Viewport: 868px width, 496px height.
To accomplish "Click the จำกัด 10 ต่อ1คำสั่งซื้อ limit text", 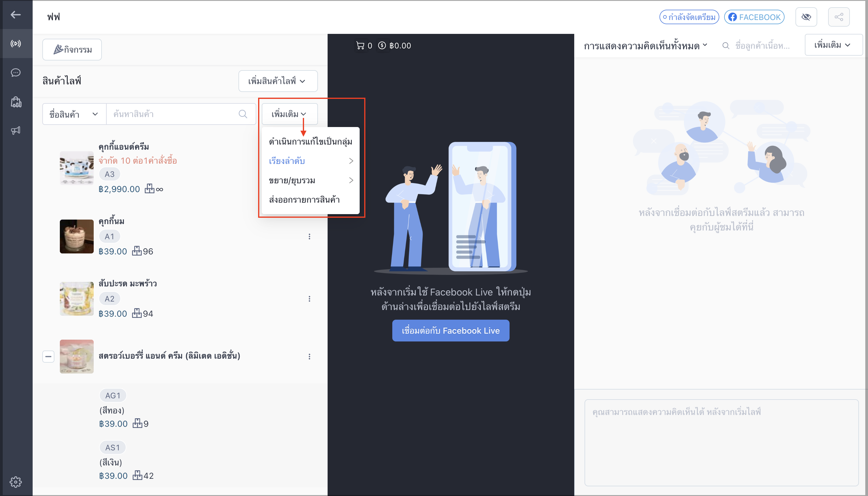I will [x=138, y=161].
